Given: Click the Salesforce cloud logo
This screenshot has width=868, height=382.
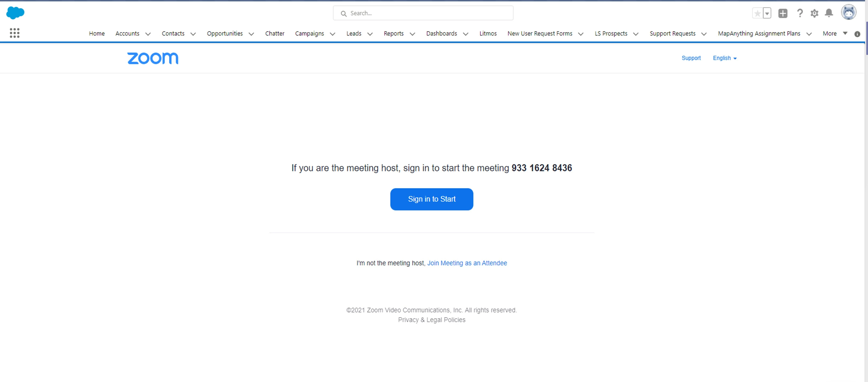Looking at the screenshot, I should pyautogui.click(x=15, y=13).
